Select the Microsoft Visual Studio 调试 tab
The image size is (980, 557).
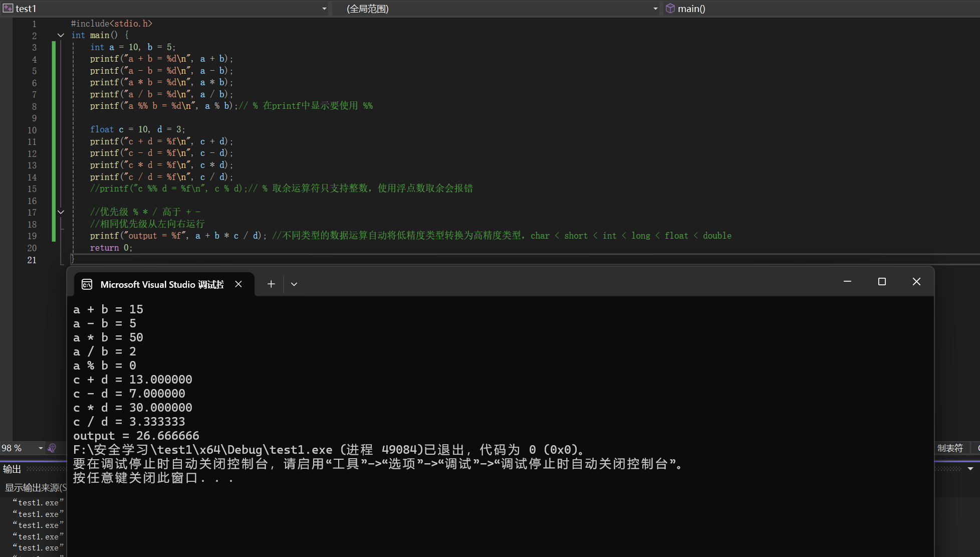point(162,284)
